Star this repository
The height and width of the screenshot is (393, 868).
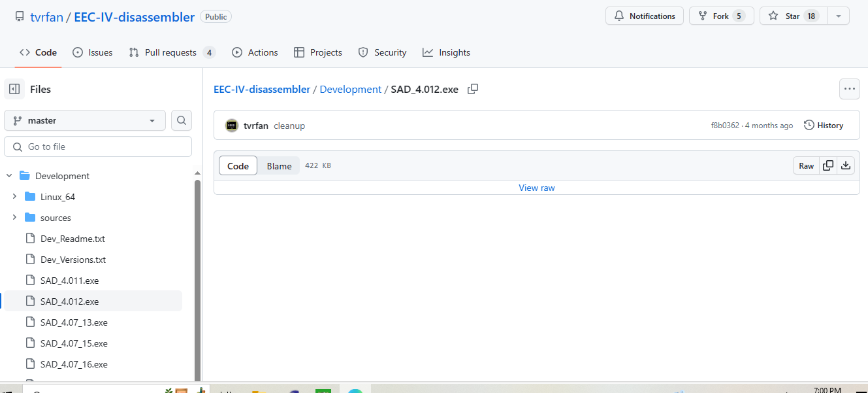(x=793, y=16)
